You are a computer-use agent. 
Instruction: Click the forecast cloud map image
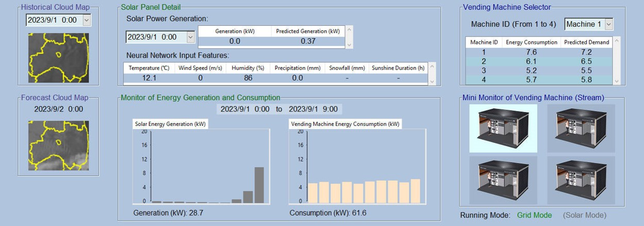(58, 146)
